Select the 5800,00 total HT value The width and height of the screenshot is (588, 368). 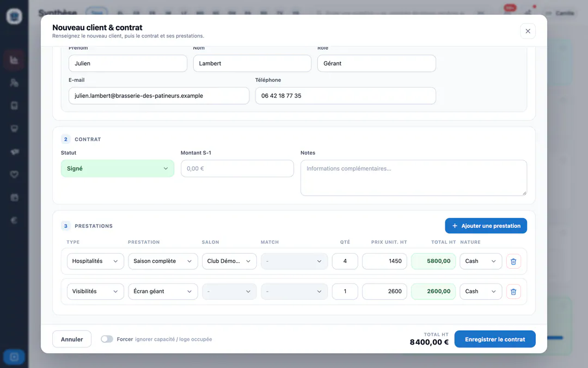tap(433, 261)
